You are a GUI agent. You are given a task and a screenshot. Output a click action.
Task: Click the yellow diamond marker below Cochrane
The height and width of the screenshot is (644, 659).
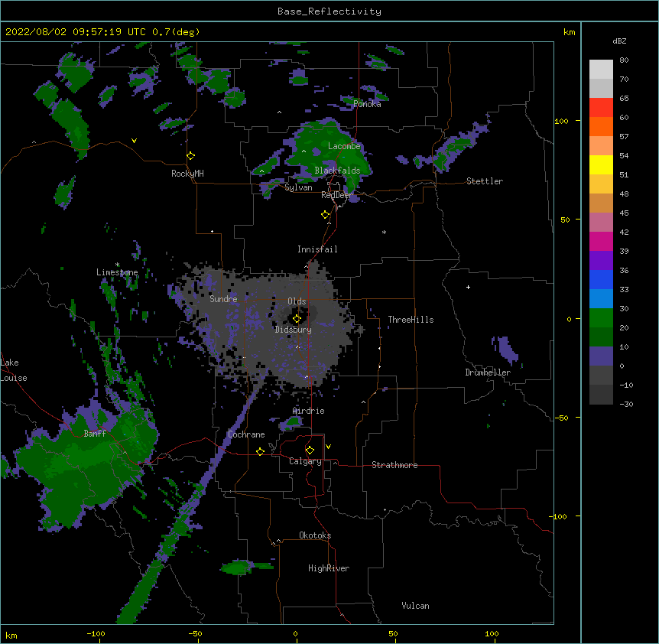(x=261, y=451)
